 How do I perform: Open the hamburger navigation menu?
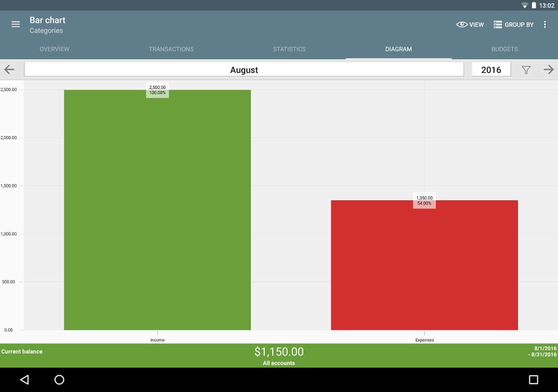point(16,24)
